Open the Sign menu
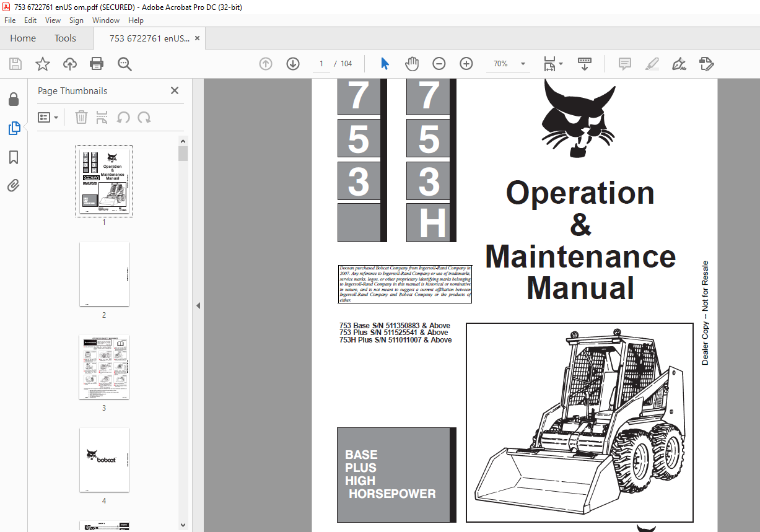The width and height of the screenshot is (760, 532). coord(76,20)
